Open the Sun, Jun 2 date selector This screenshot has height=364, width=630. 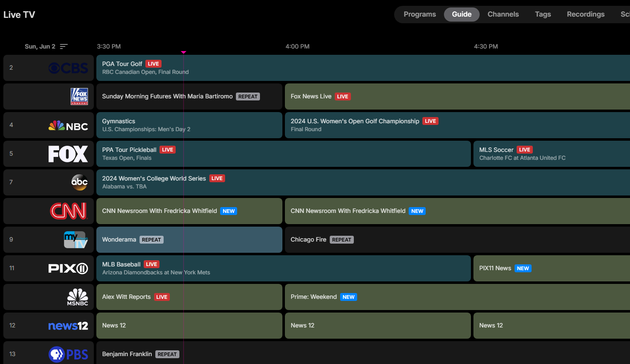[40, 46]
